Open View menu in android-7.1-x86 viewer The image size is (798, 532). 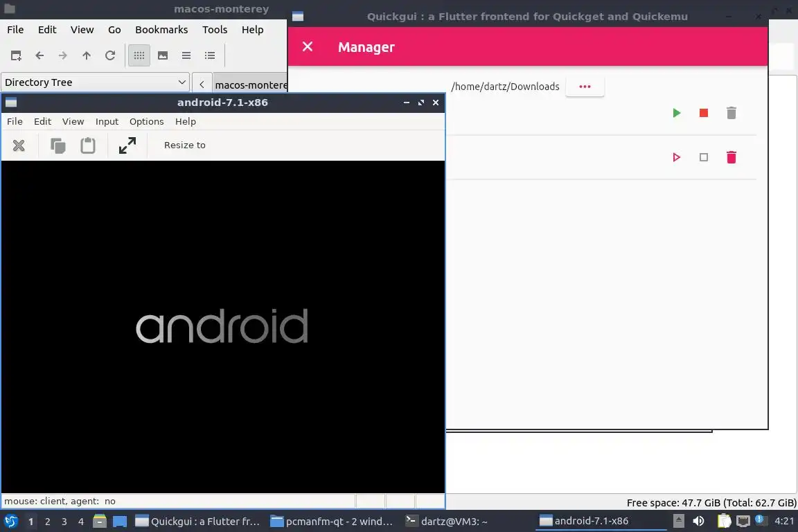click(73, 121)
